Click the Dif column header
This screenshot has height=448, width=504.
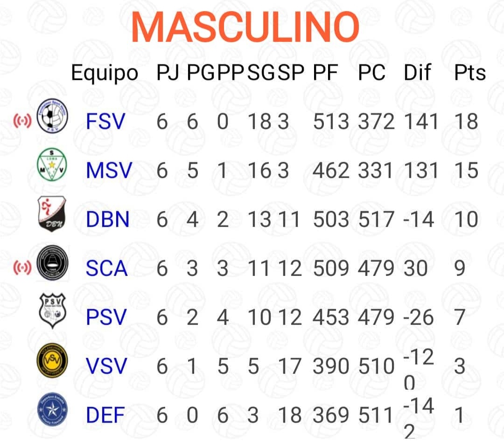(417, 73)
